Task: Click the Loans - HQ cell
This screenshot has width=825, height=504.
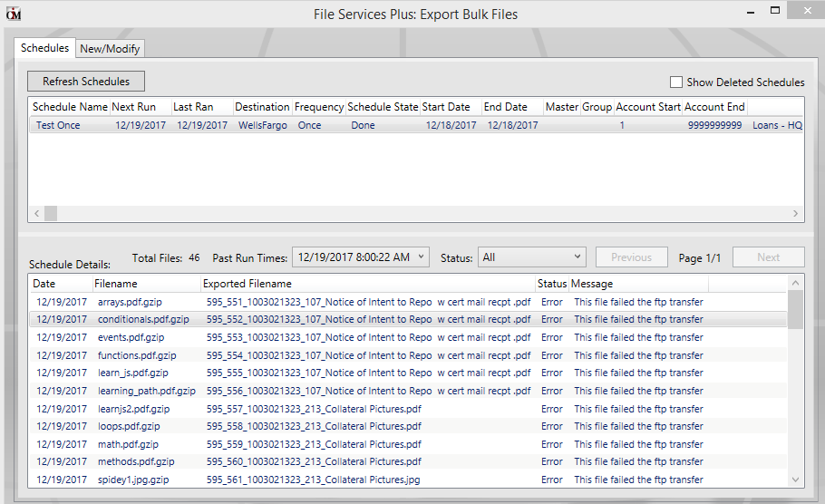Action: (x=777, y=125)
